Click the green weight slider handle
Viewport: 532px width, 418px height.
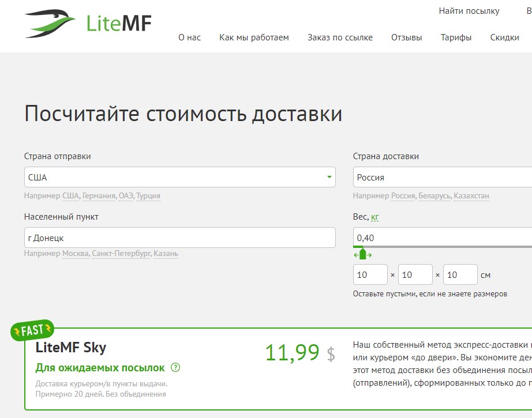coord(362,254)
